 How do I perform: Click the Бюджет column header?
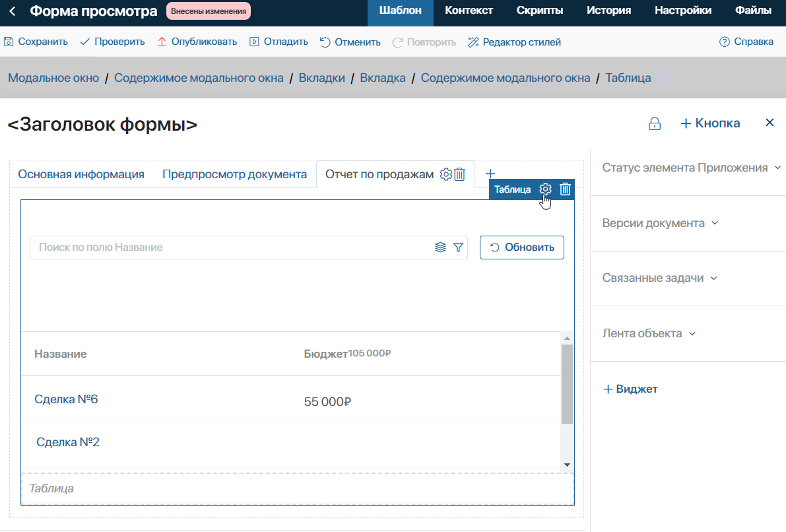(x=325, y=354)
